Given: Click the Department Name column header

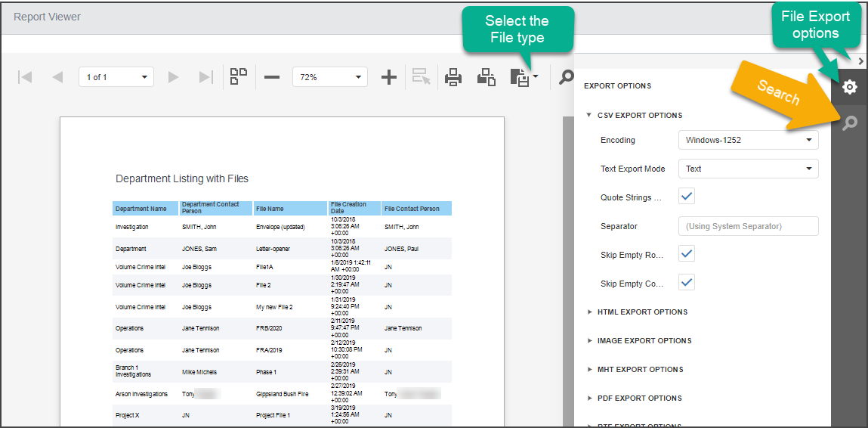Looking at the screenshot, I should (146, 209).
